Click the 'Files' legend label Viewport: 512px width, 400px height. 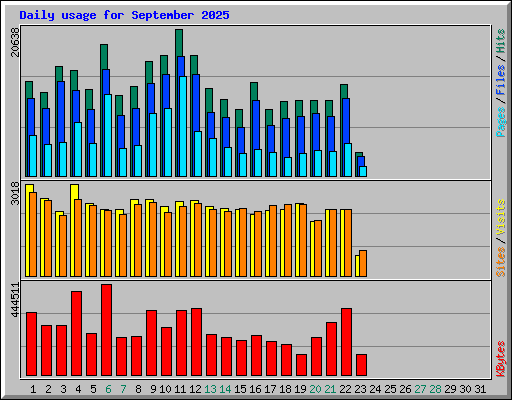(x=501, y=80)
